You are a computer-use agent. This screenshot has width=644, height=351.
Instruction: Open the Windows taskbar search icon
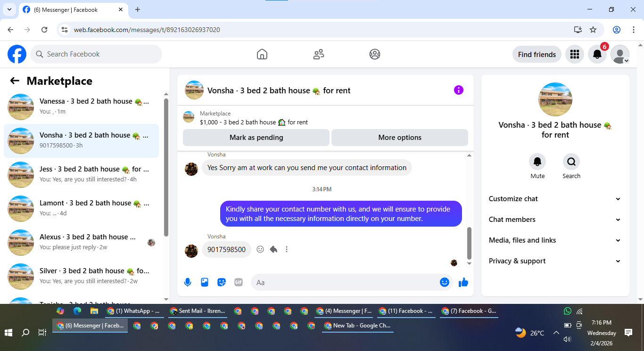(25, 333)
